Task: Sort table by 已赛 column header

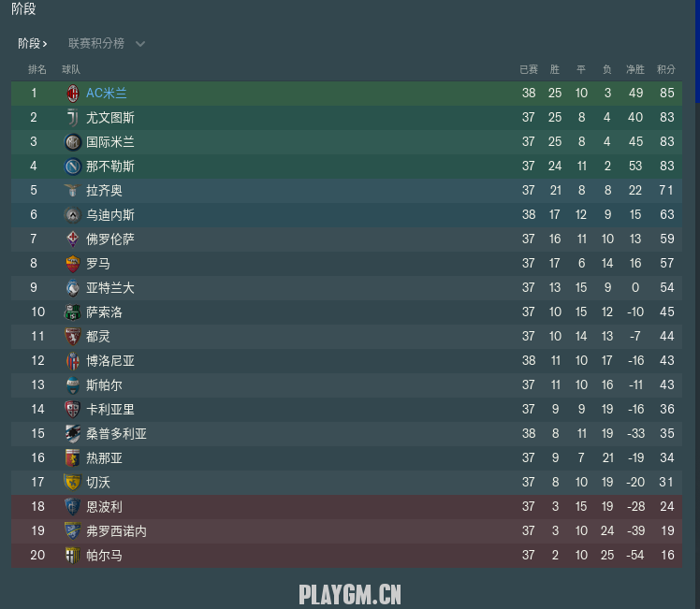Action: tap(528, 69)
